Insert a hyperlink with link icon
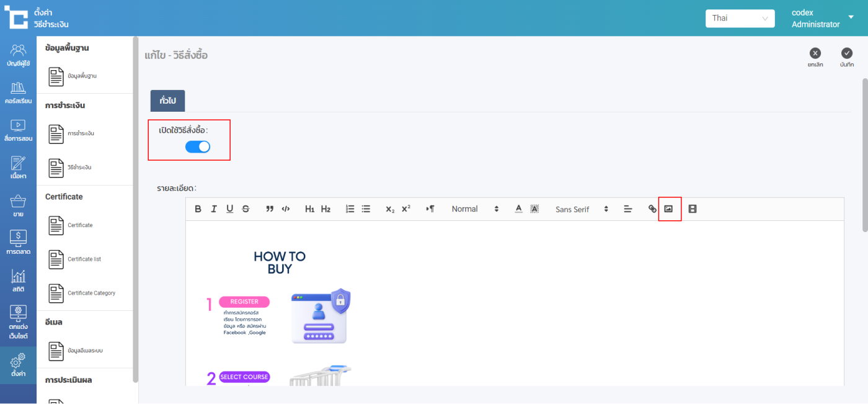This screenshot has height=404, width=868. pyautogui.click(x=652, y=209)
